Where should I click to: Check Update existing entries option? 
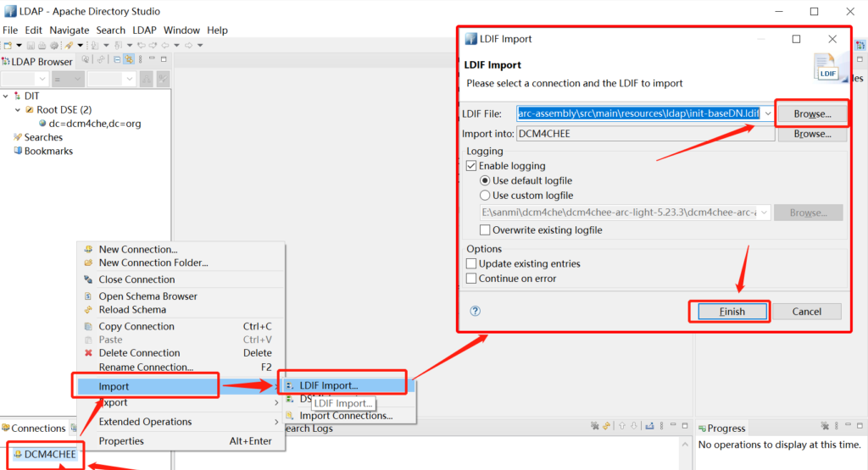[x=471, y=263]
